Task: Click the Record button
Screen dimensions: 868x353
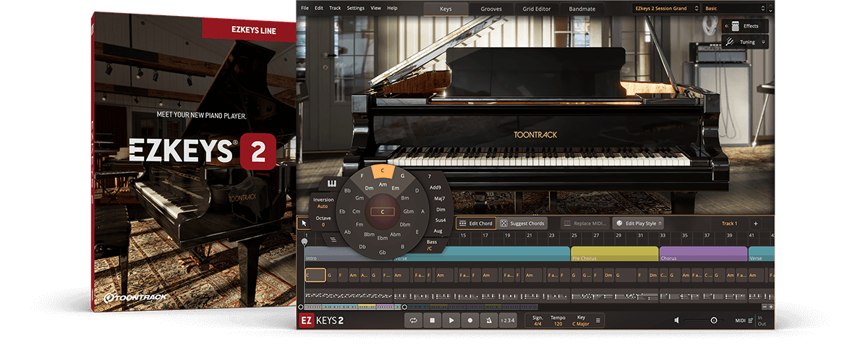Action: pos(470,320)
